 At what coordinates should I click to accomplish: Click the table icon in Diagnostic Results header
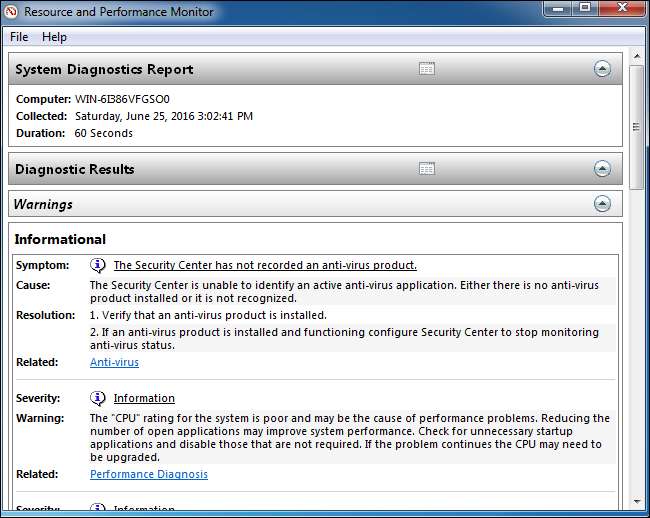click(427, 169)
